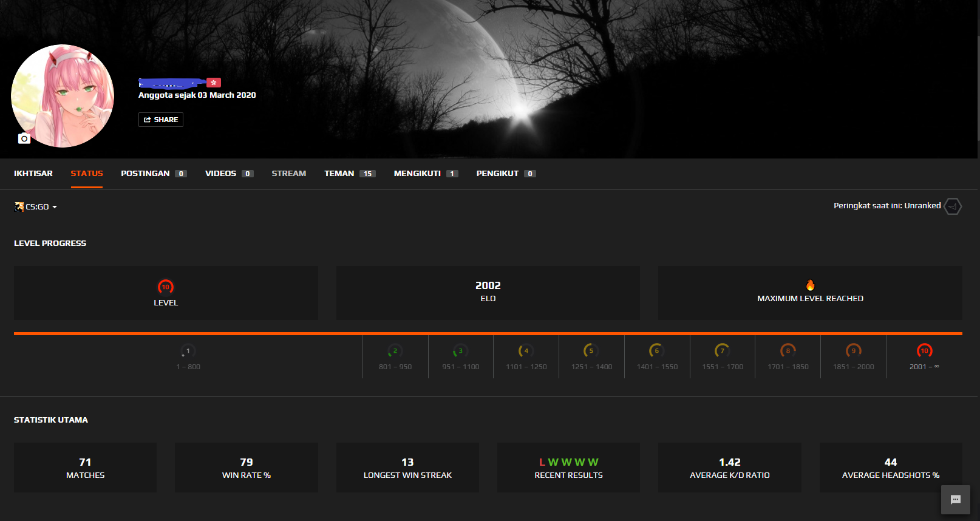The width and height of the screenshot is (980, 521).
Task: Click the orange level progress bar
Action: (x=488, y=333)
